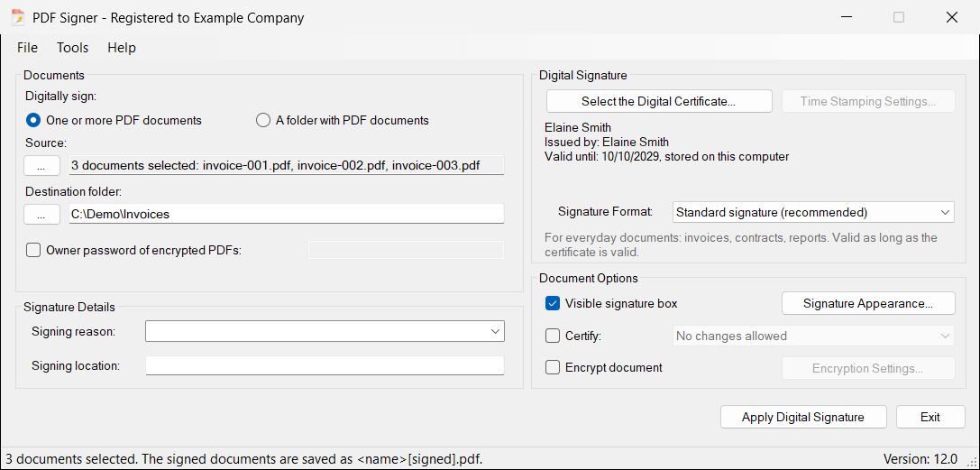Screen dimensions: 980x470
Task: Click Select the Digital Certificate button
Action: coord(659,101)
